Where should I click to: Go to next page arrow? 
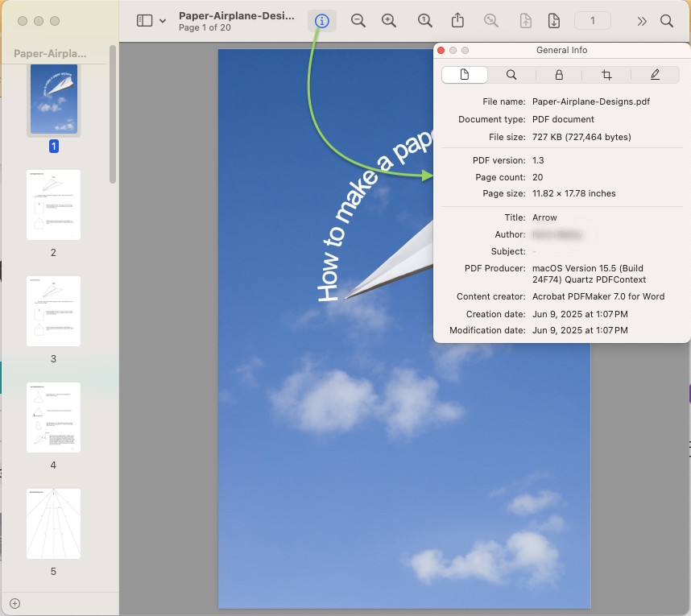pyautogui.click(x=554, y=20)
